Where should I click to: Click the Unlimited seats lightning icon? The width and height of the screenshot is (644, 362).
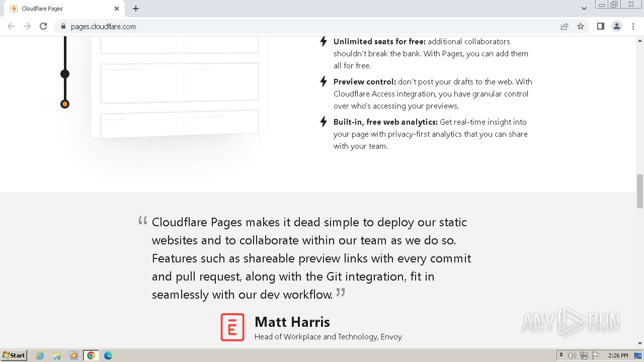pos(324,41)
